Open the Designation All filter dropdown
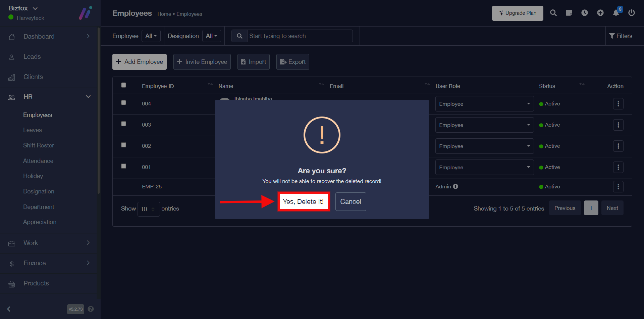Screen dimensions: 644x319 point(211,36)
